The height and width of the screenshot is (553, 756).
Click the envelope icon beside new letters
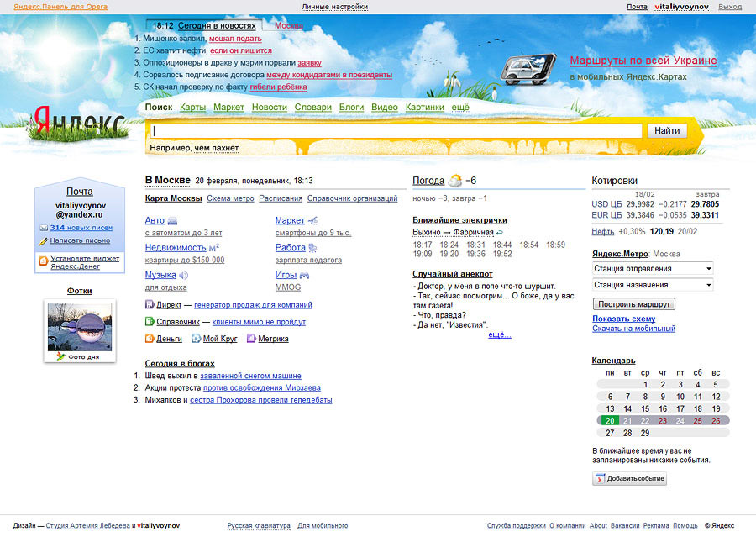44,228
